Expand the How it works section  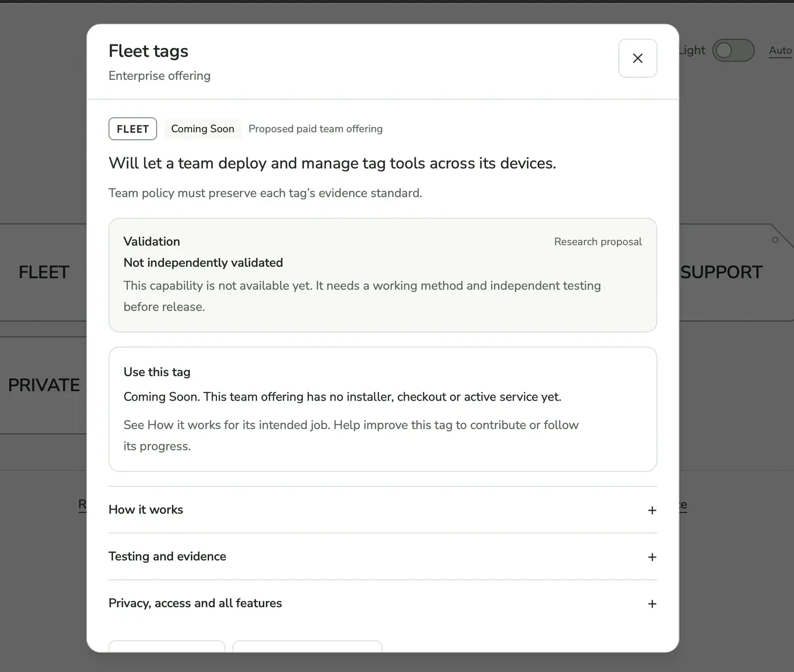point(383,510)
